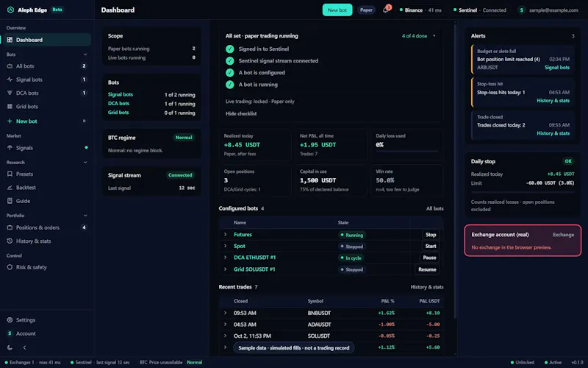
Task: Click Signal bots link in ARBUSDT alert
Action: (x=557, y=68)
